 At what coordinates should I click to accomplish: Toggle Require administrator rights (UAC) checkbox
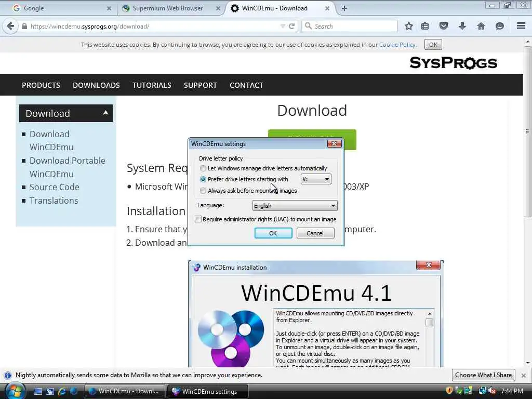point(198,219)
